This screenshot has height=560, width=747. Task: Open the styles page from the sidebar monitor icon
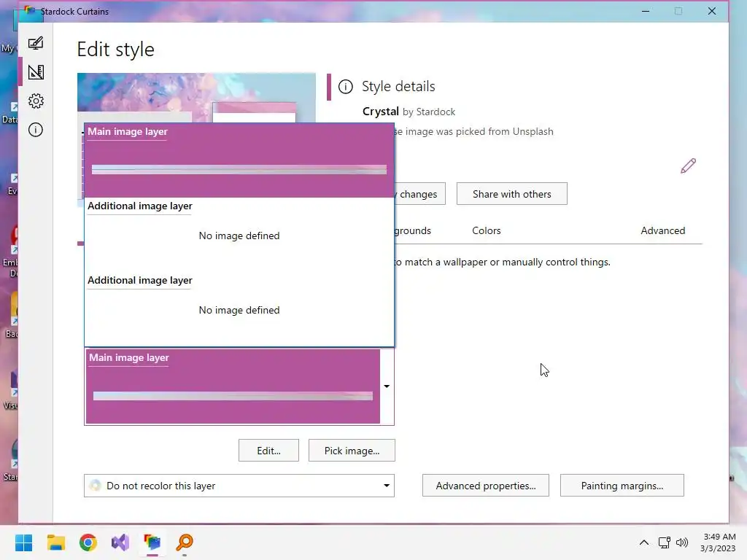point(36,43)
